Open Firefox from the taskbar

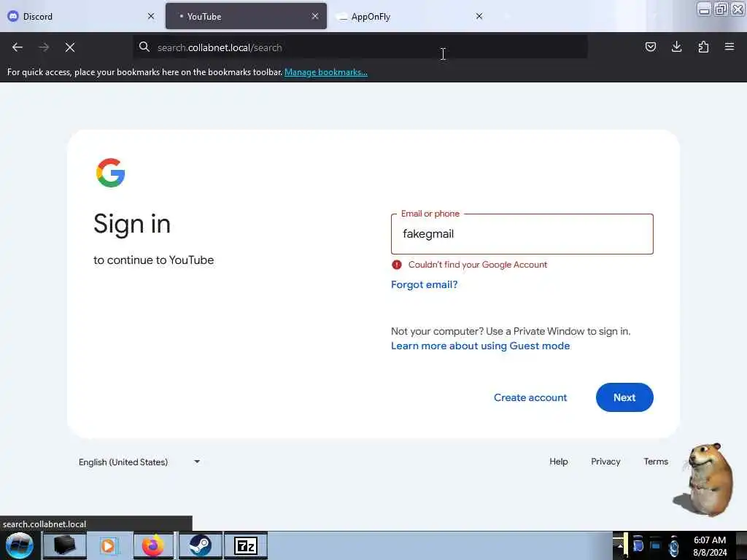click(x=153, y=545)
